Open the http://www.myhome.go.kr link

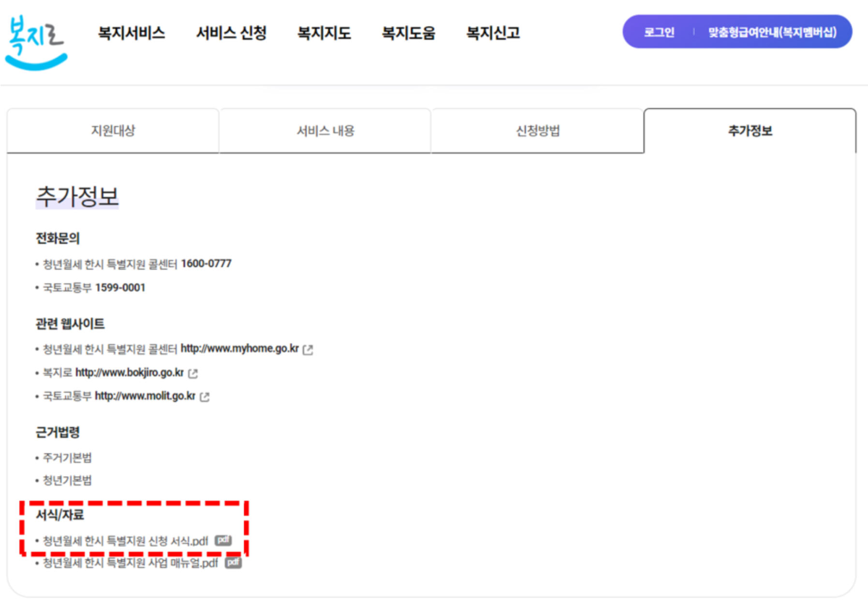240,349
